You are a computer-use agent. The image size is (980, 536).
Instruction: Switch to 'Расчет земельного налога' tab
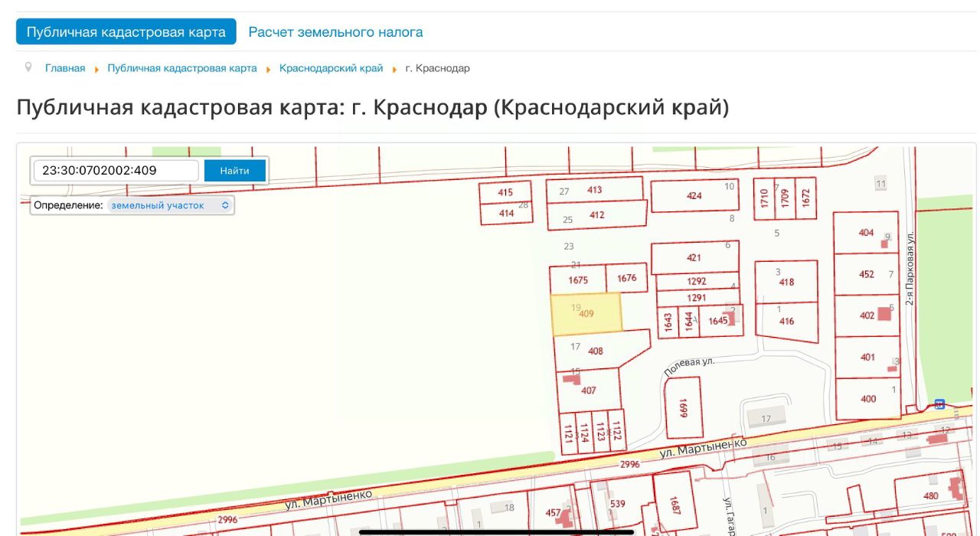click(x=335, y=32)
